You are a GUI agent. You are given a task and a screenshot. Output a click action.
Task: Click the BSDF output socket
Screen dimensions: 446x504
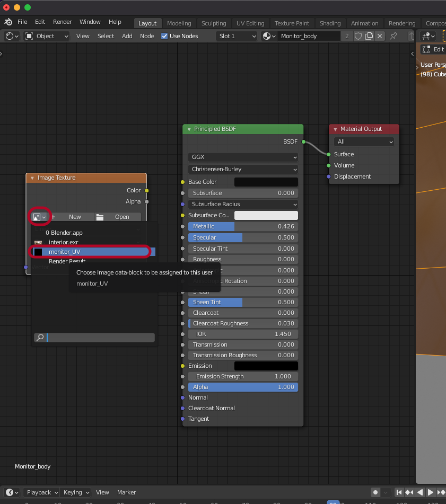pos(303,142)
